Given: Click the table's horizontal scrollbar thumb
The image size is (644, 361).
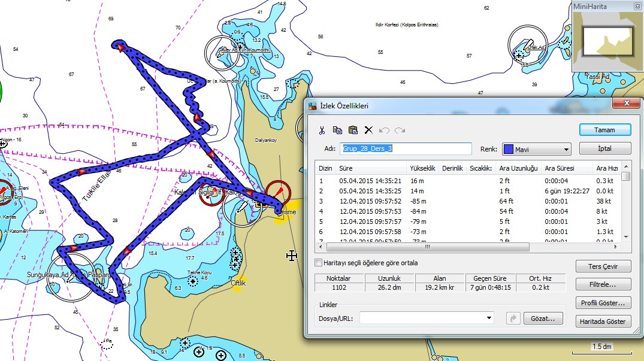Looking at the screenshot, I should pos(428,247).
